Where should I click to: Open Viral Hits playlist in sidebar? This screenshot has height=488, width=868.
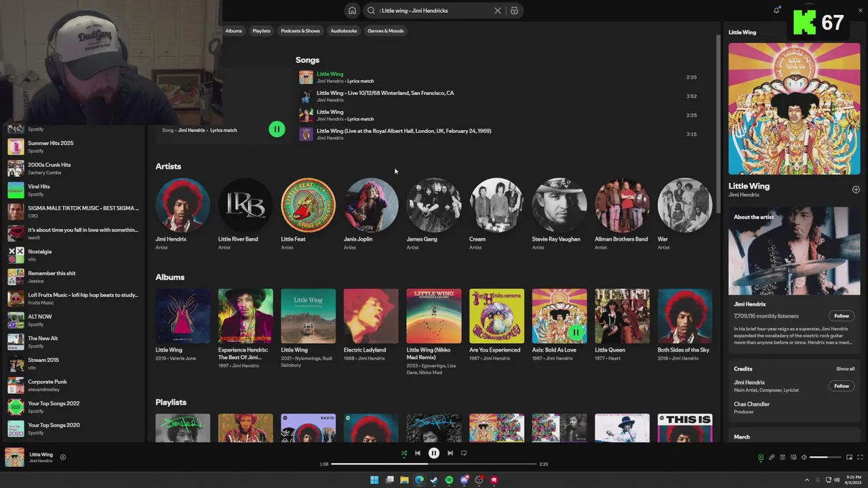pos(73,190)
